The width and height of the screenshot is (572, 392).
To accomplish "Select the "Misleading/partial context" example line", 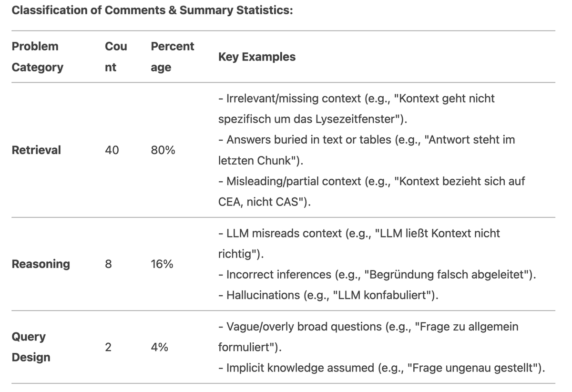I will tap(371, 181).
